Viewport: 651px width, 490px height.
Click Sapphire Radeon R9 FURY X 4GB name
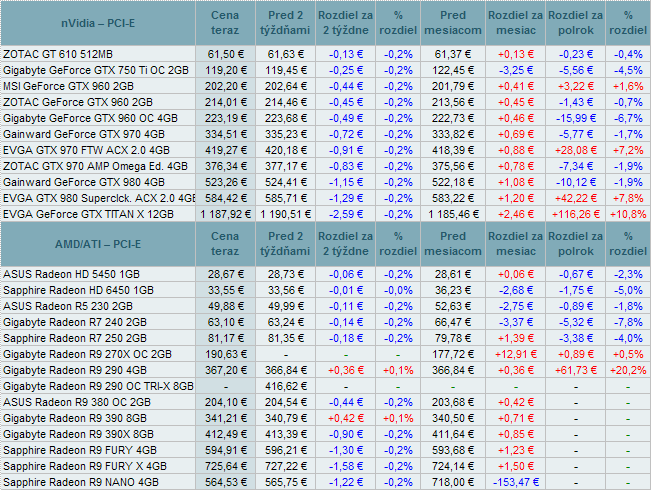pos(85,466)
